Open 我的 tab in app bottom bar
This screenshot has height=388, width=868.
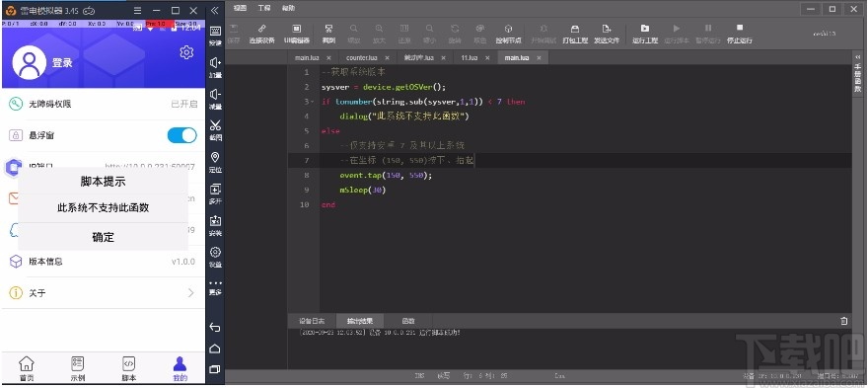tap(180, 368)
